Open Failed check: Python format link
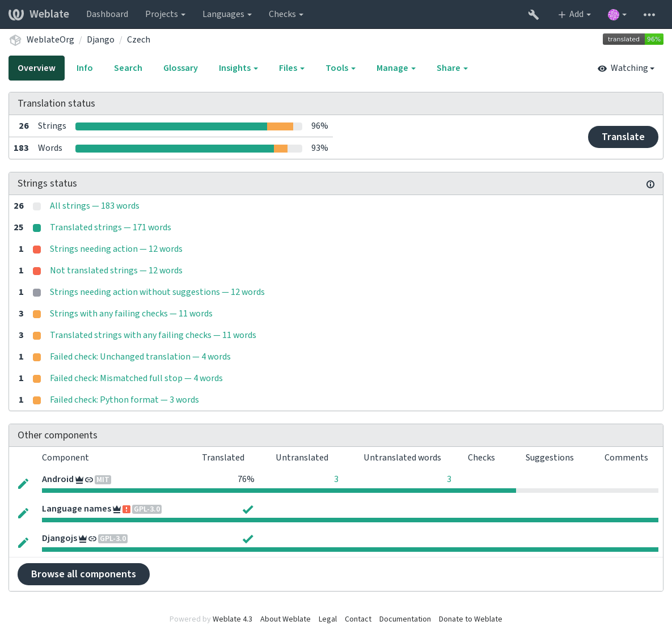Viewport: 672px width, 638px height. point(124,400)
